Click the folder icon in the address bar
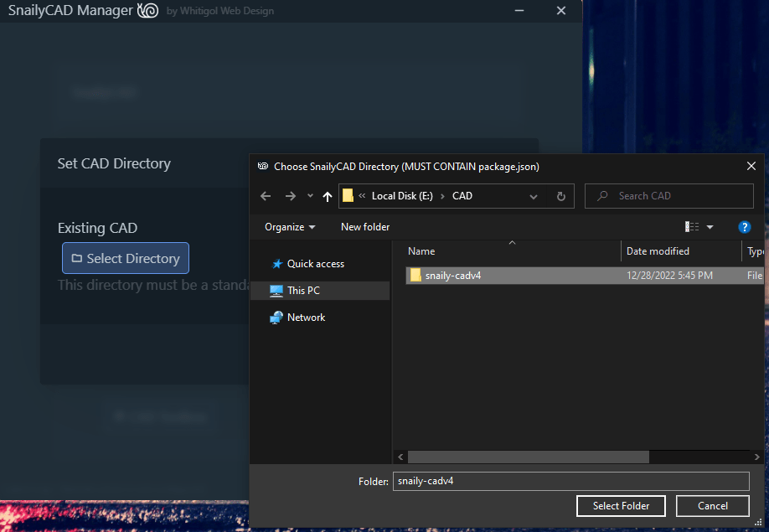Screen dimensions: 769x532 pyautogui.click(x=348, y=195)
